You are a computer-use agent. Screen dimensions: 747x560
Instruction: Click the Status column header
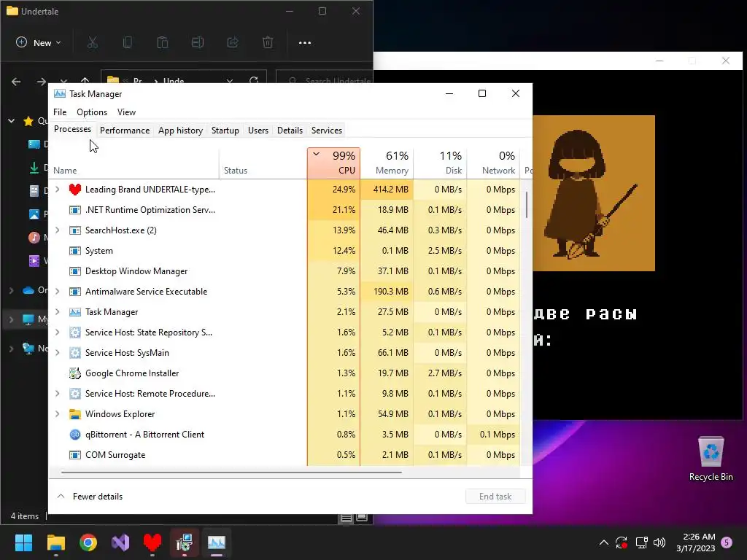pos(263,163)
